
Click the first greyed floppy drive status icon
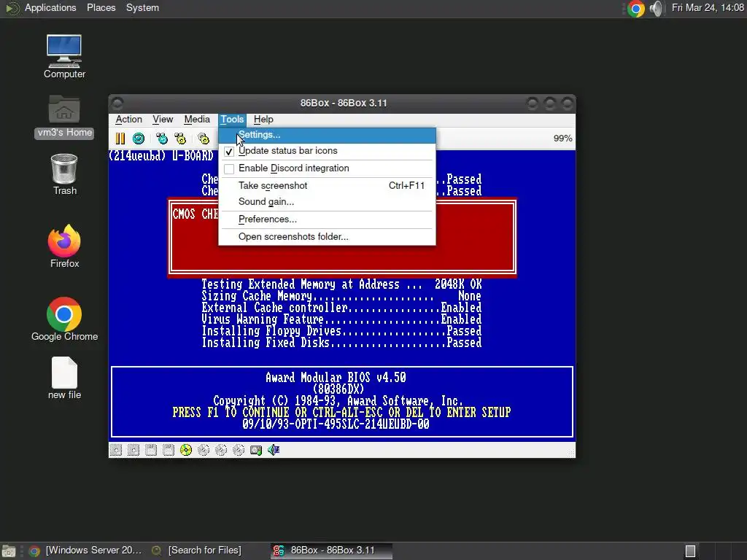point(116,450)
